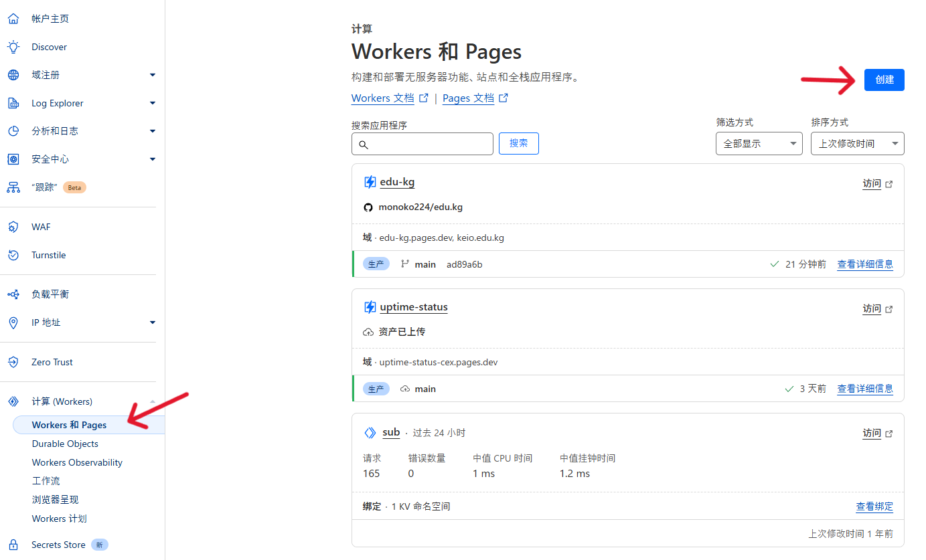Viewport: 926px width, 560px height.
Task: Click the Discover lightbulb icon
Action: pos(13,47)
